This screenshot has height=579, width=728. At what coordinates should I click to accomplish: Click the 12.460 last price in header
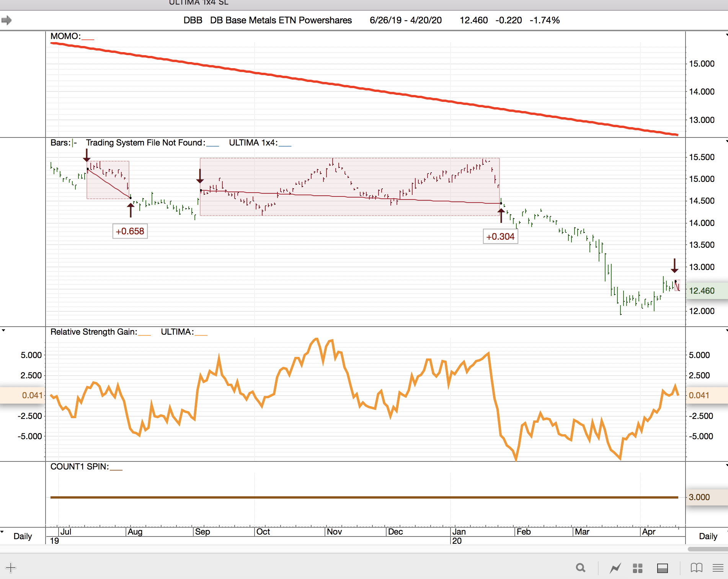[474, 20]
